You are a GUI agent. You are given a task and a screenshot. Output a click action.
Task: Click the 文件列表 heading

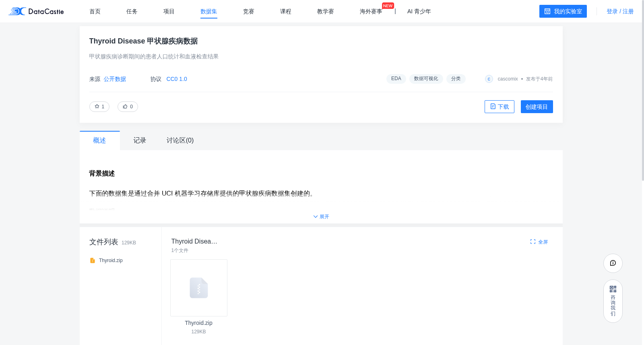tap(104, 242)
